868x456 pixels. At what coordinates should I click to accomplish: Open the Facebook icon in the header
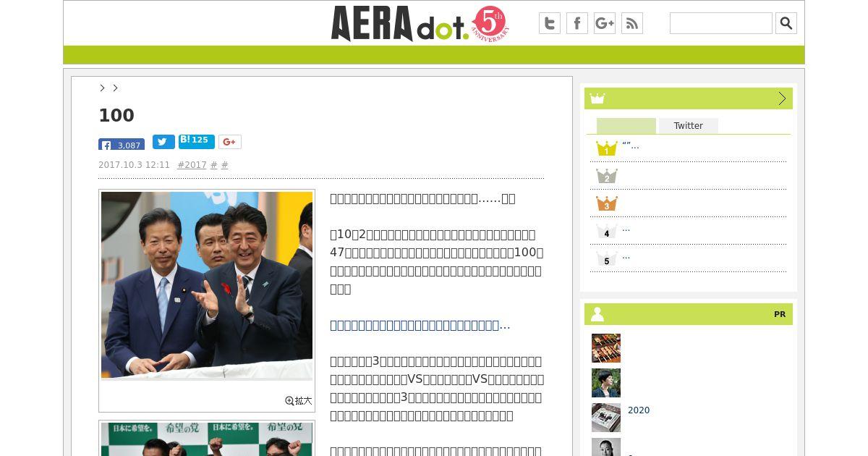click(x=577, y=23)
